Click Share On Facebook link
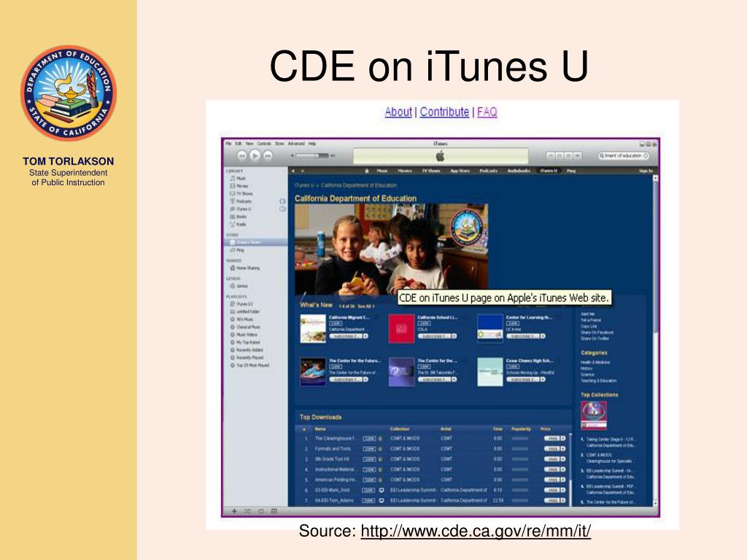Screen dimensions: 747x560 [x=597, y=332]
